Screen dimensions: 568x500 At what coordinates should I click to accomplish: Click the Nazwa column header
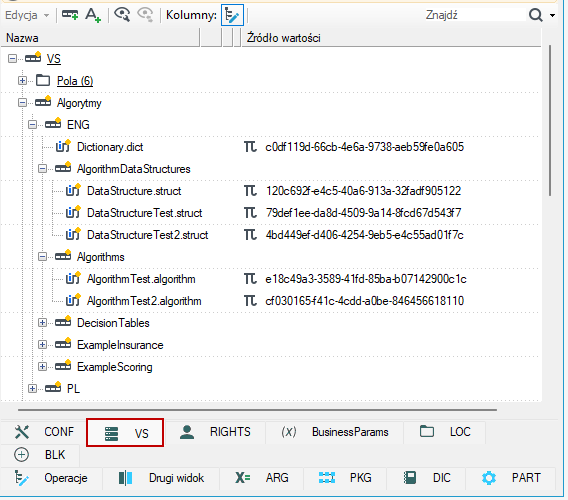coord(100,38)
